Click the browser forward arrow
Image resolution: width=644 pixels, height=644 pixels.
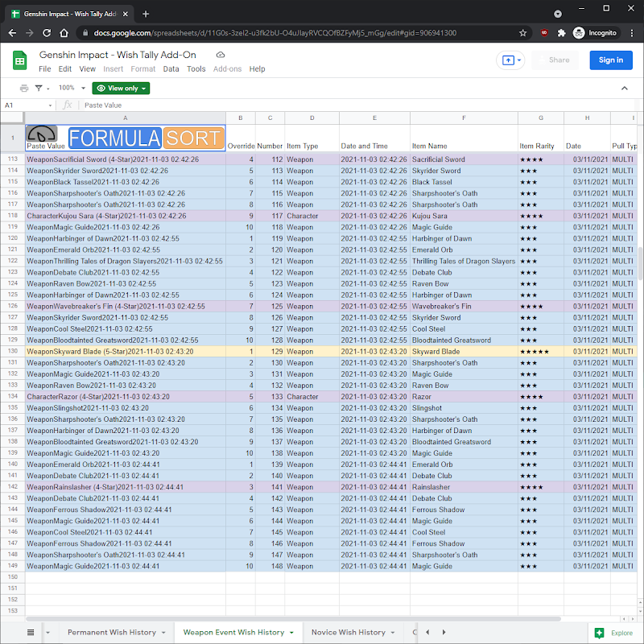(x=30, y=33)
